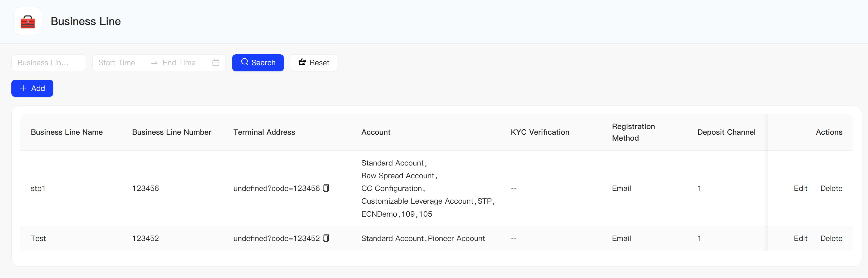The height and width of the screenshot is (278, 868).
Task: Click Email registration method in Test row
Action: [621, 239]
